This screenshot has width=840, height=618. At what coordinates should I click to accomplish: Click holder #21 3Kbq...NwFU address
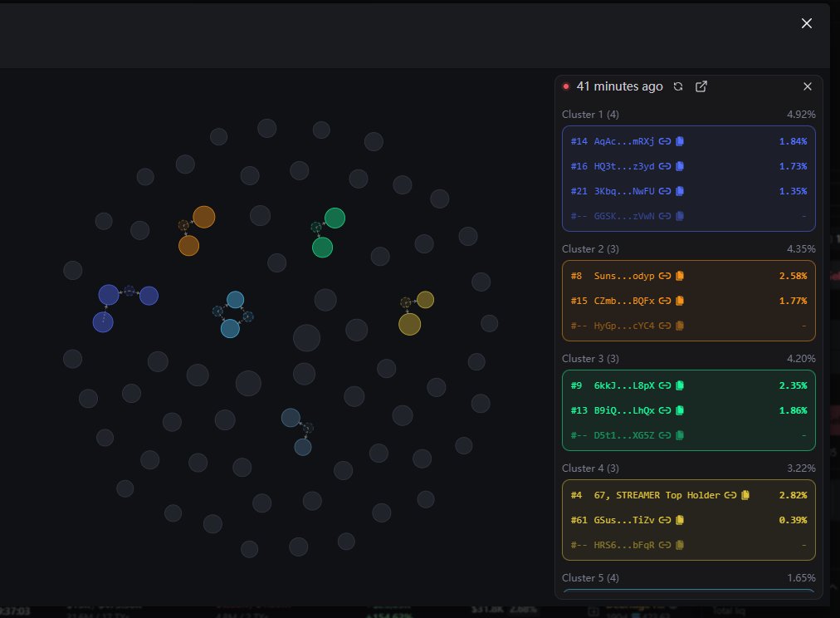[x=624, y=191]
